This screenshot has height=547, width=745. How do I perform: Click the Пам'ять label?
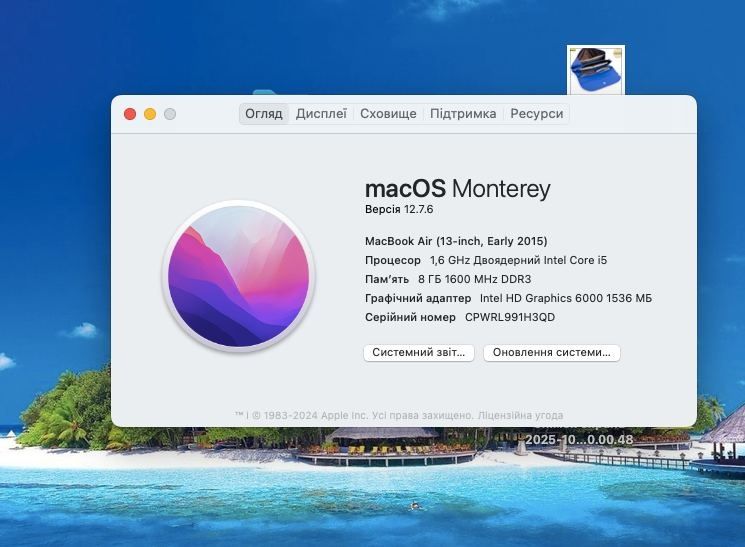[x=387, y=279]
